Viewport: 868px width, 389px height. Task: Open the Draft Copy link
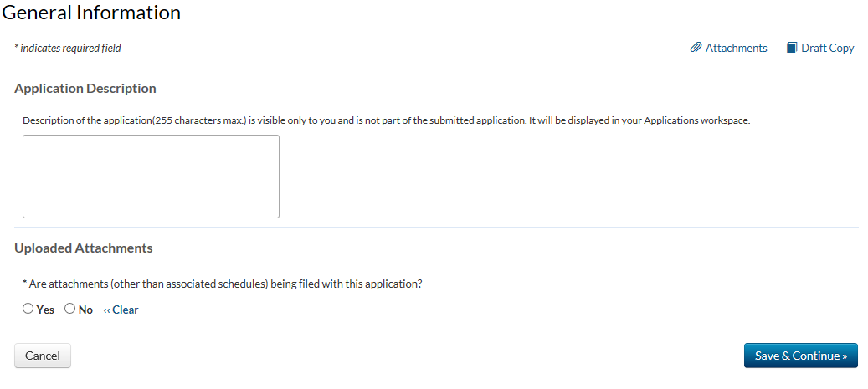[827, 48]
